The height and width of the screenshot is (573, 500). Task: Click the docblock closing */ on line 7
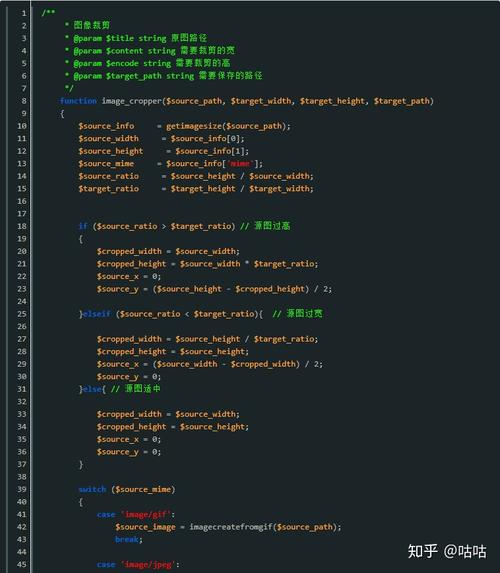[x=69, y=88]
